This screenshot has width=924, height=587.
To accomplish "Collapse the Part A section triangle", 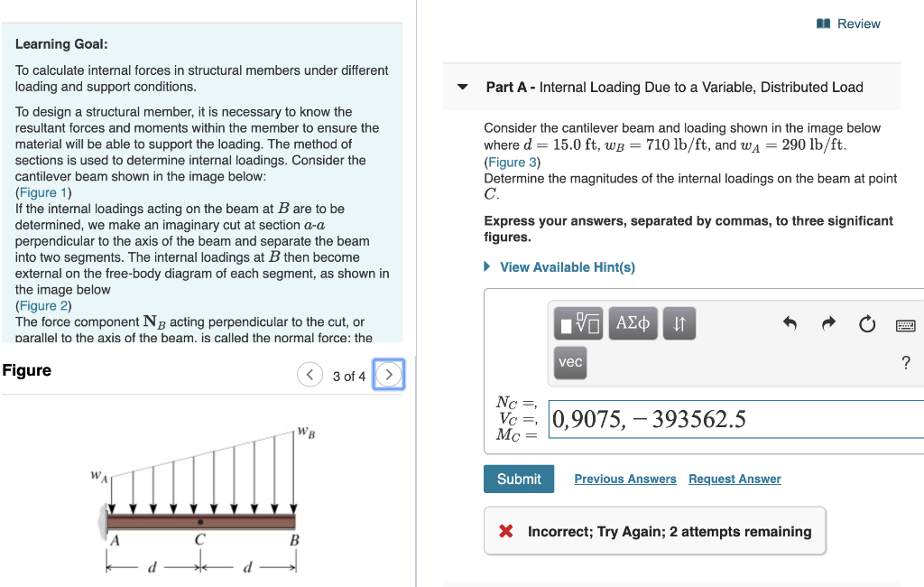I will click(x=462, y=87).
